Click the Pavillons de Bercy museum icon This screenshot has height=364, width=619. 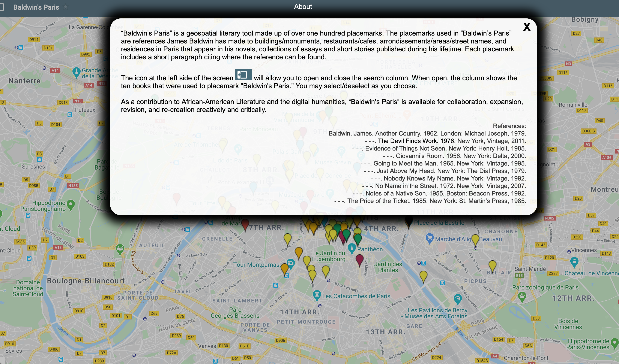coord(458,299)
